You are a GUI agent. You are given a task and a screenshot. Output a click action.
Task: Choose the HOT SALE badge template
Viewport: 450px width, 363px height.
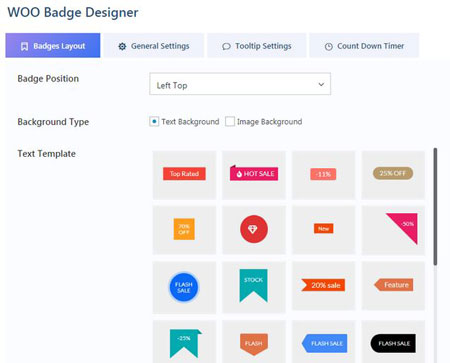[254, 175]
